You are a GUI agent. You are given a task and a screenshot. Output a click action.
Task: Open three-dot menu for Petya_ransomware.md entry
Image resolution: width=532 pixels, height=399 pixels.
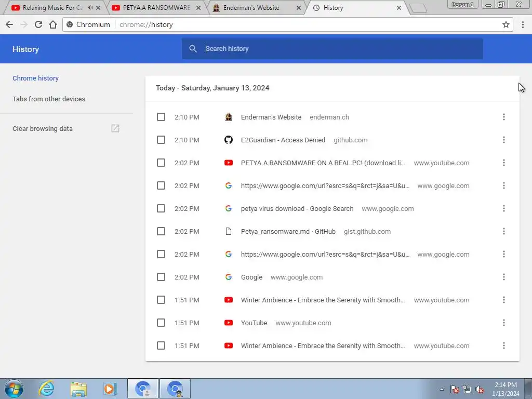click(x=503, y=231)
